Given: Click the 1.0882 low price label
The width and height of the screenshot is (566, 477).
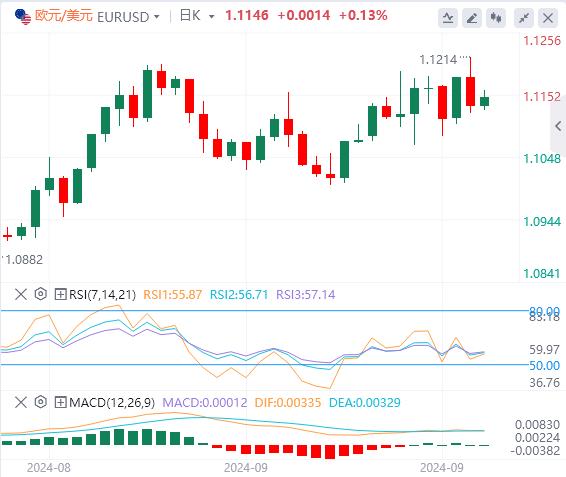Looking at the screenshot, I should tap(24, 260).
